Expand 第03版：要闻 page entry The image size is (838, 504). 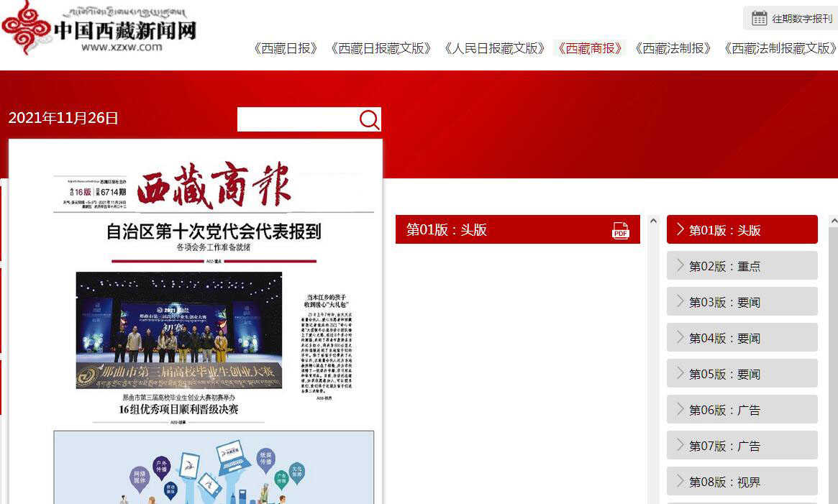742,302
